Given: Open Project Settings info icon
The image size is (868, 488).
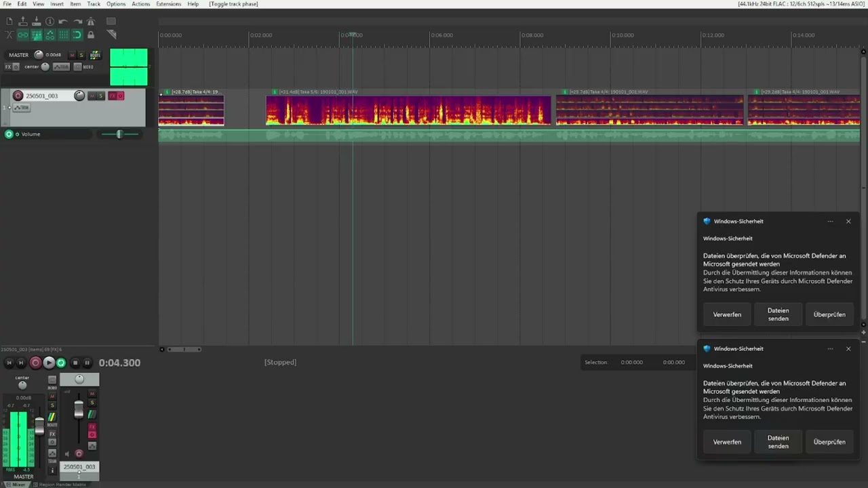Looking at the screenshot, I should (50, 22).
